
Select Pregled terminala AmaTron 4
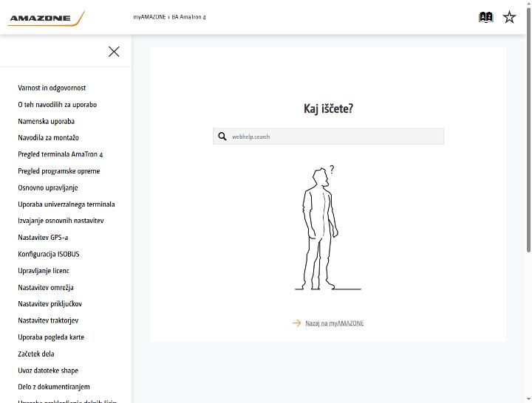[x=61, y=154]
